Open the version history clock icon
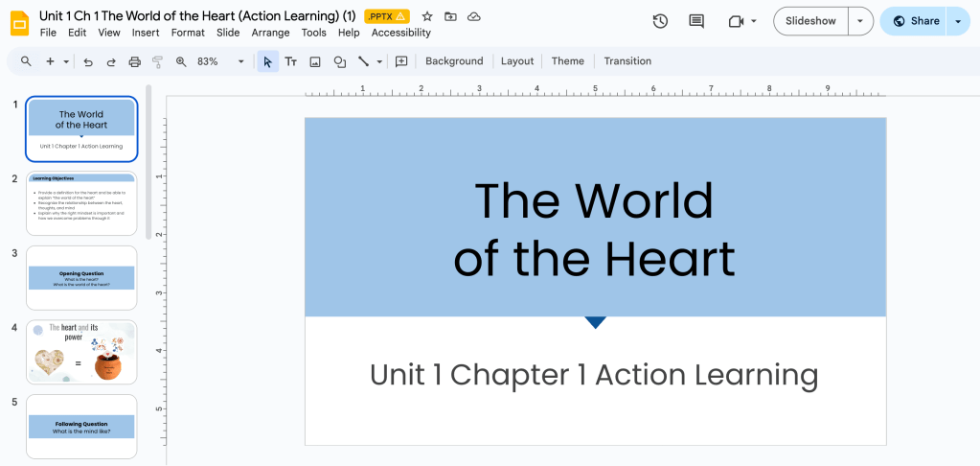Image resolution: width=980 pixels, height=466 pixels. [660, 21]
